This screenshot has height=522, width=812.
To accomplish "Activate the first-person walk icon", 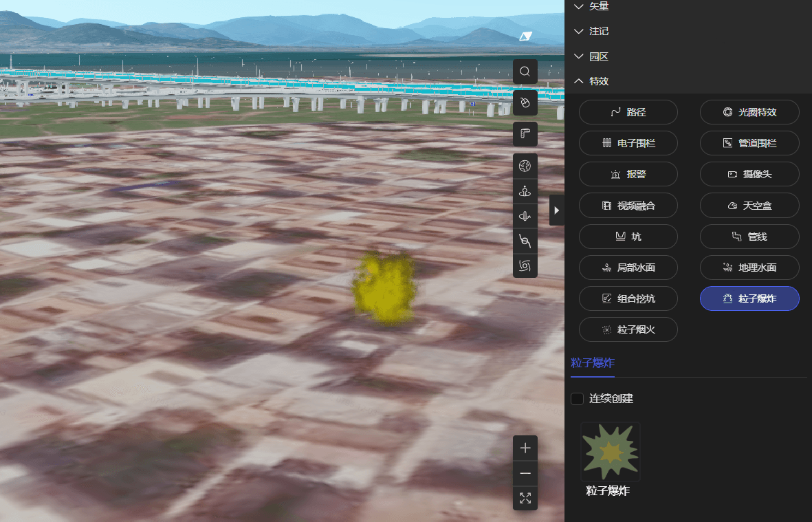I will click(525, 191).
